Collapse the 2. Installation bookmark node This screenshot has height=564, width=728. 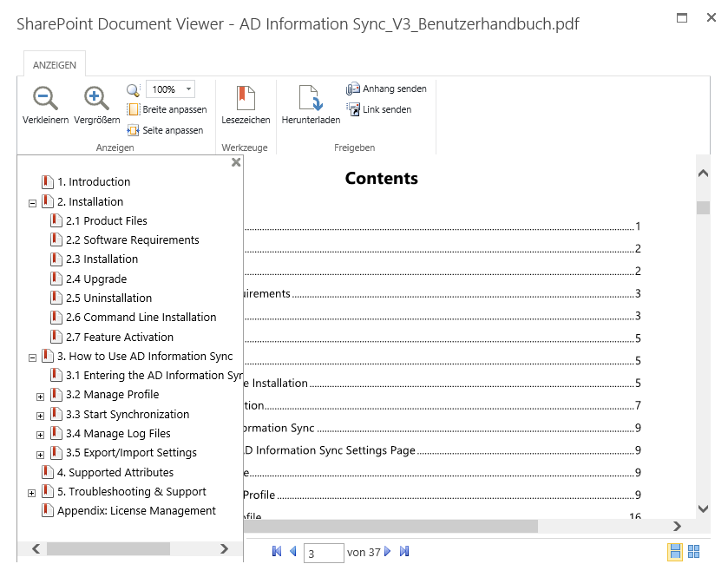(x=32, y=203)
